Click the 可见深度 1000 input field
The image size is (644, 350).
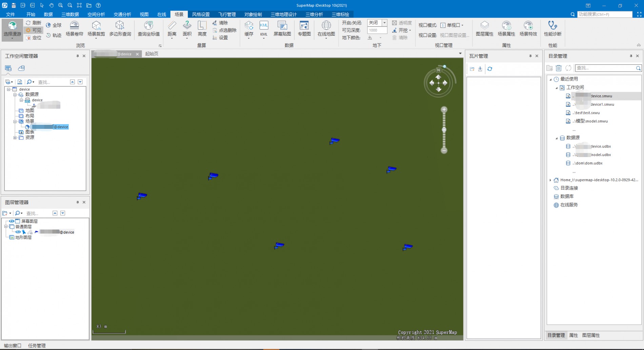(x=377, y=30)
